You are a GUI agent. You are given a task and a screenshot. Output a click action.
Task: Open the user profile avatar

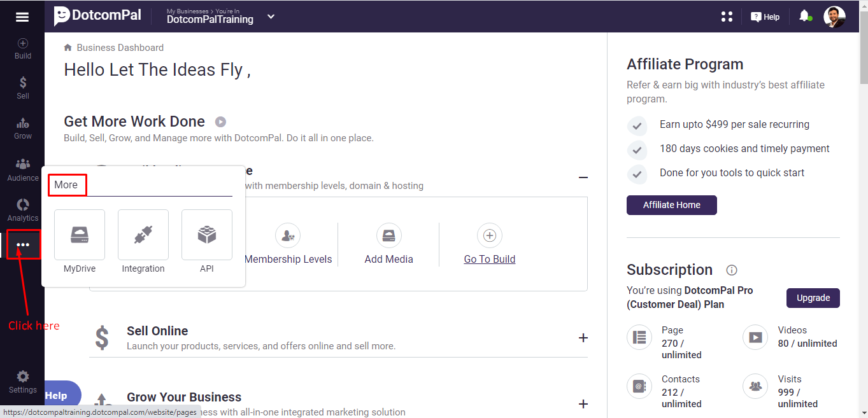tap(834, 17)
